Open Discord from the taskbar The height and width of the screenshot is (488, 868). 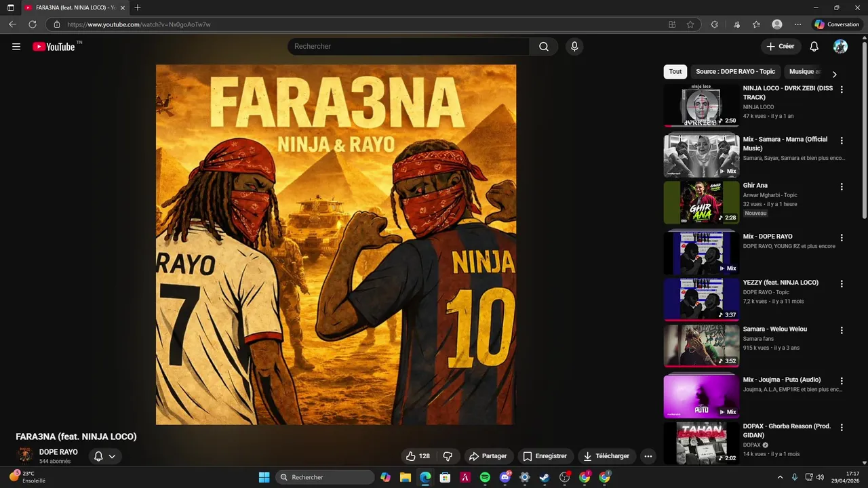click(505, 477)
